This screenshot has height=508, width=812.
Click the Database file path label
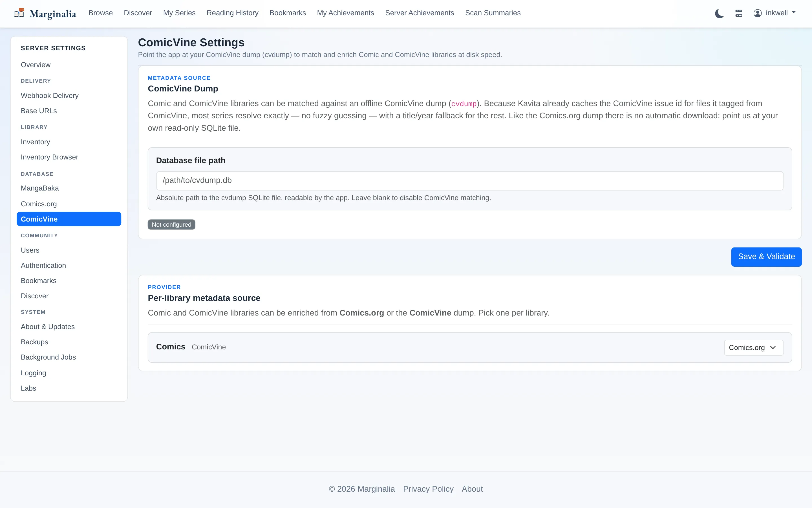(191, 161)
